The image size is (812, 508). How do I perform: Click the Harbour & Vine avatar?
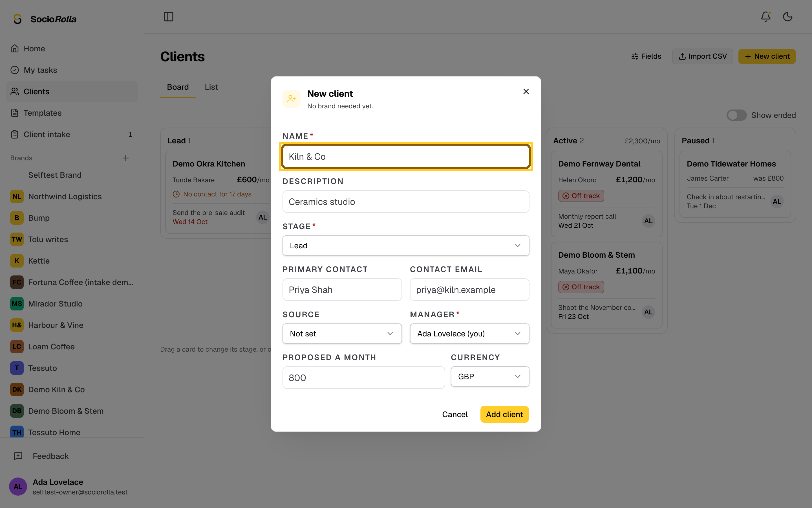pos(17,325)
